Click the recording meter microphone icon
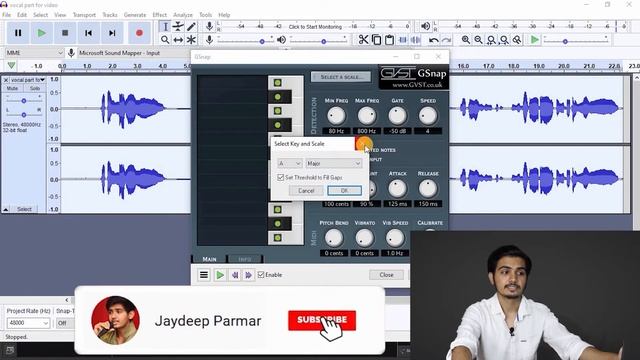640x360 pixels. [209, 27]
